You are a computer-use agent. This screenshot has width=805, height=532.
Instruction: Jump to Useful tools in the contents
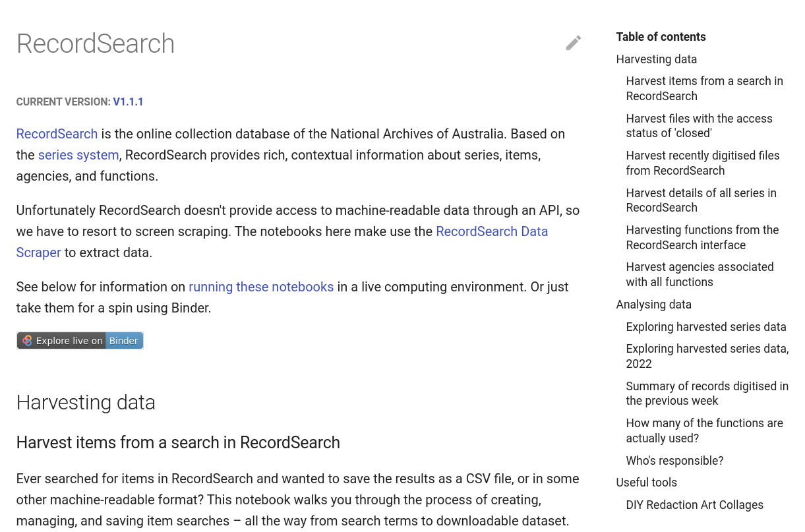(647, 483)
